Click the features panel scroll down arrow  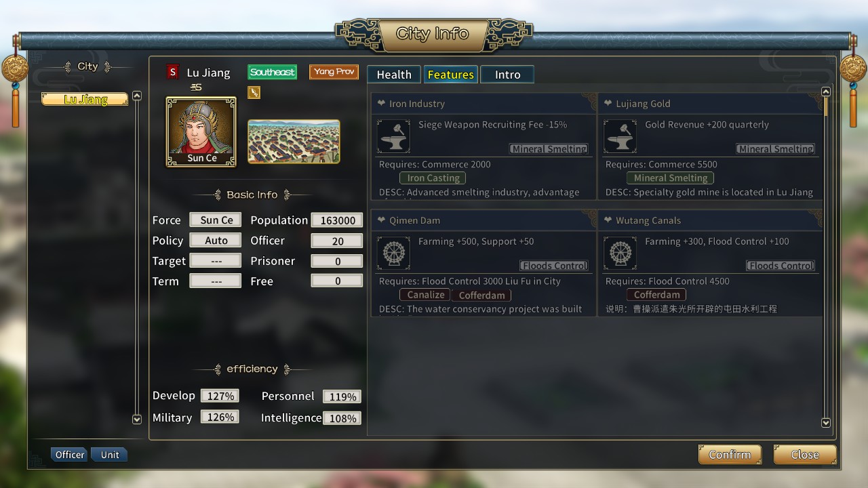click(826, 423)
